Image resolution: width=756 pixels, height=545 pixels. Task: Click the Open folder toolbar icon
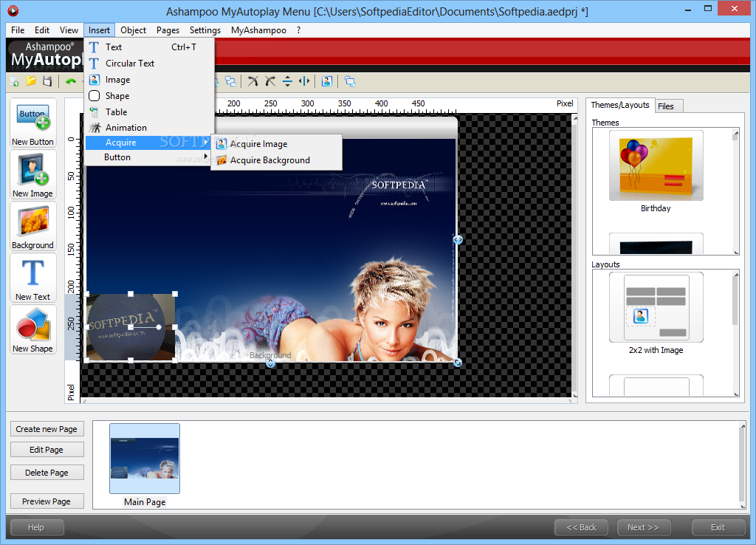tap(31, 81)
